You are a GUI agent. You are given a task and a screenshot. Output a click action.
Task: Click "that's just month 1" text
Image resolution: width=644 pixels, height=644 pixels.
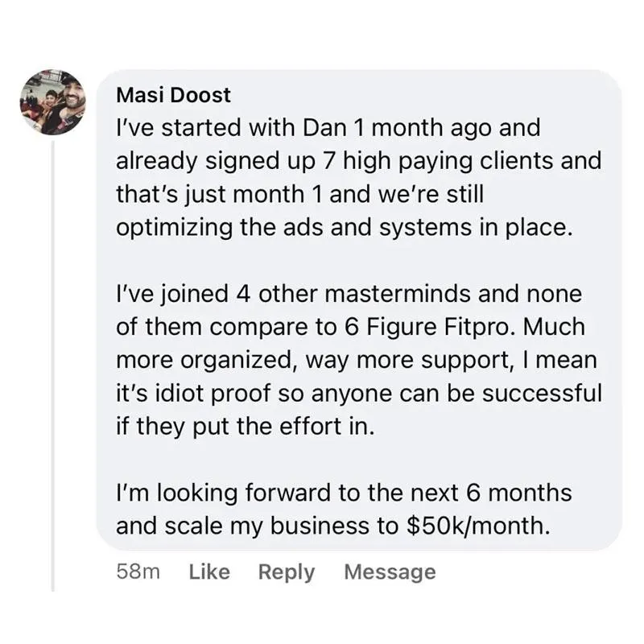[x=218, y=195]
